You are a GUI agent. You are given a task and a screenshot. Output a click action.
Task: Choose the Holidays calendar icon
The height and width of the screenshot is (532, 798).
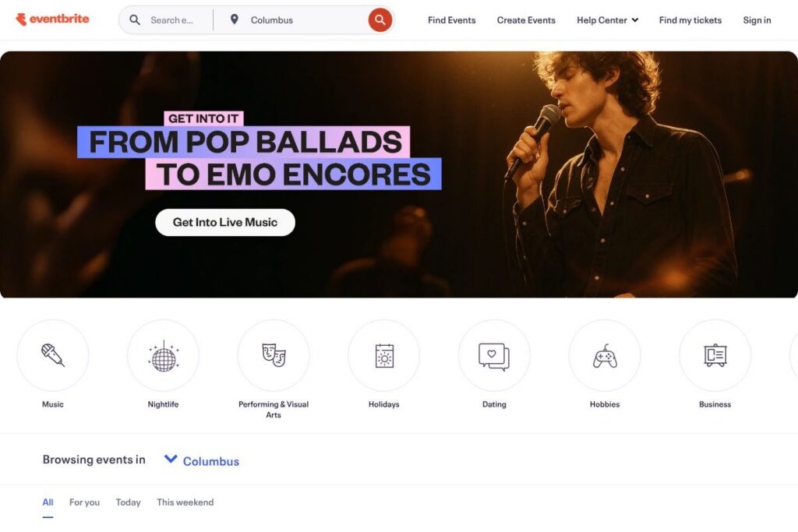click(x=383, y=355)
